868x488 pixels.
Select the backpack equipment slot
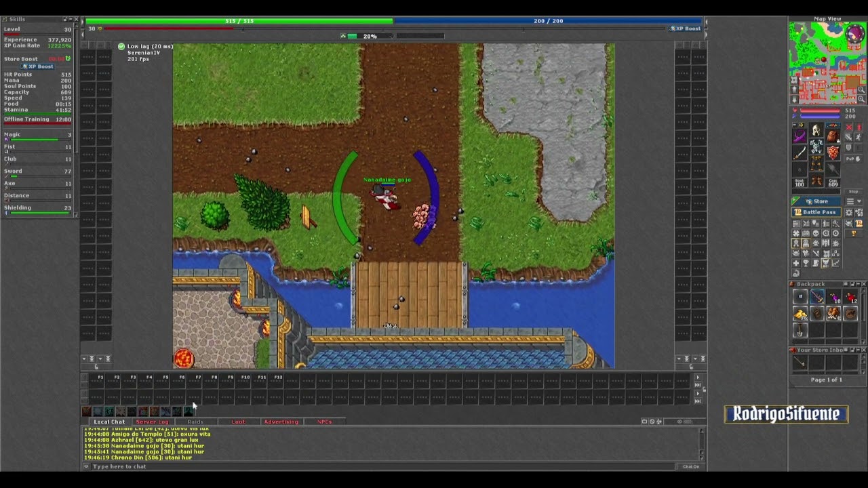tap(833, 136)
